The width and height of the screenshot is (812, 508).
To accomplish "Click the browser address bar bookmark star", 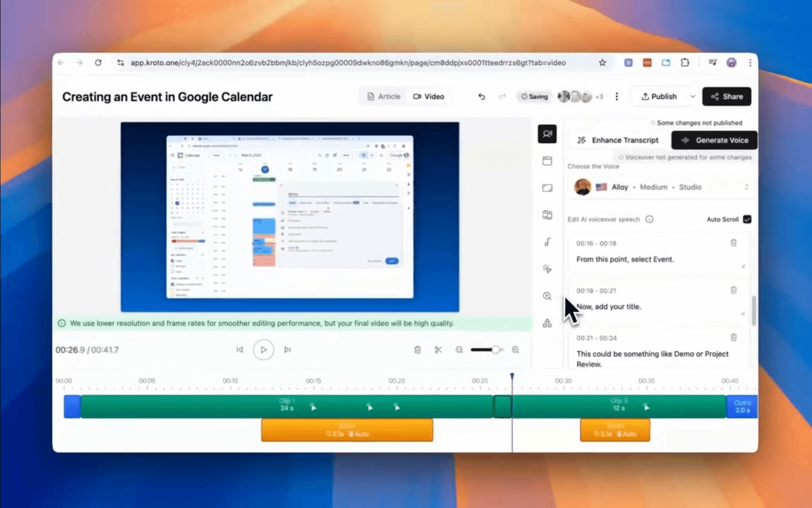I will pos(603,62).
